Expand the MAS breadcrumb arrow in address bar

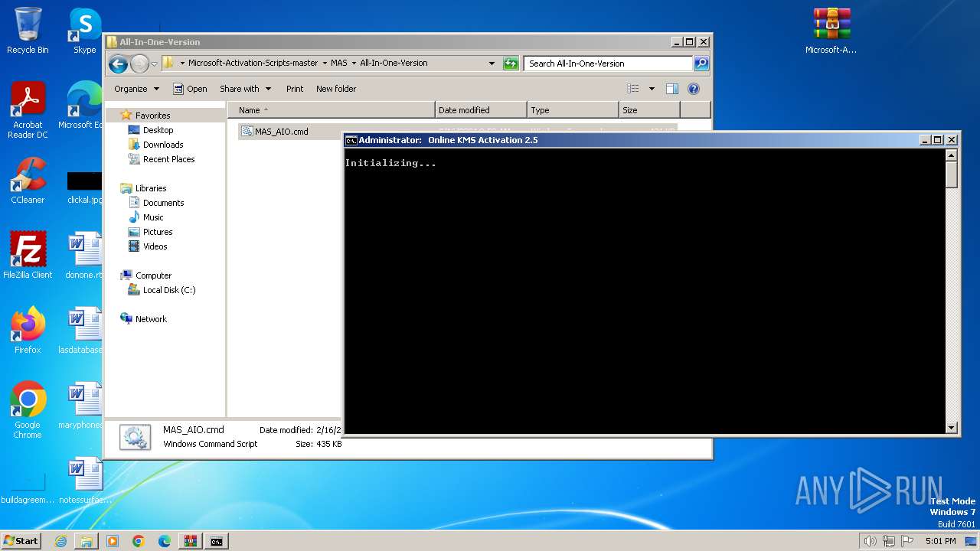(354, 64)
